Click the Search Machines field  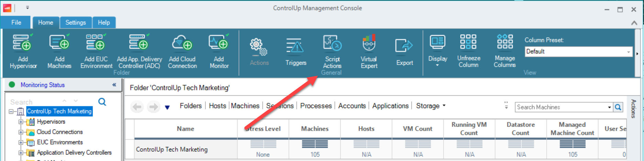click(561, 107)
